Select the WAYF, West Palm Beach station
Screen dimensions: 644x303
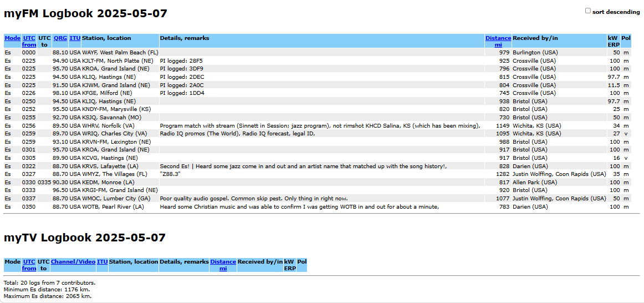120,53
